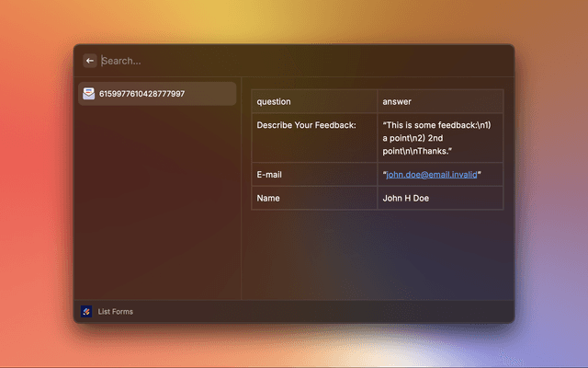This screenshot has width=588, height=368.
Task: Click the envelope icon beside the submission ID
Action: click(88, 94)
